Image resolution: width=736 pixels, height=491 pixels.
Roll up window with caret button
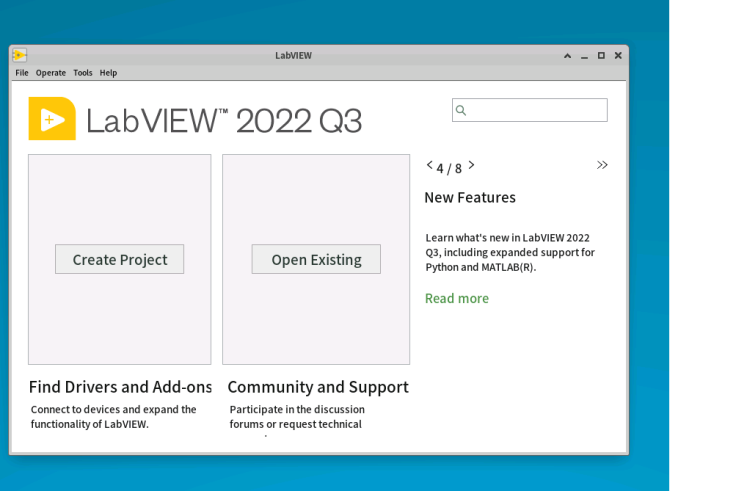(x=567, y=56)
